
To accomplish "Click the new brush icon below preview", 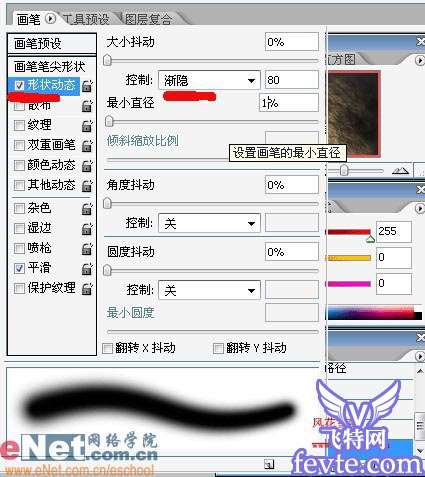I will tap(269, 464).
